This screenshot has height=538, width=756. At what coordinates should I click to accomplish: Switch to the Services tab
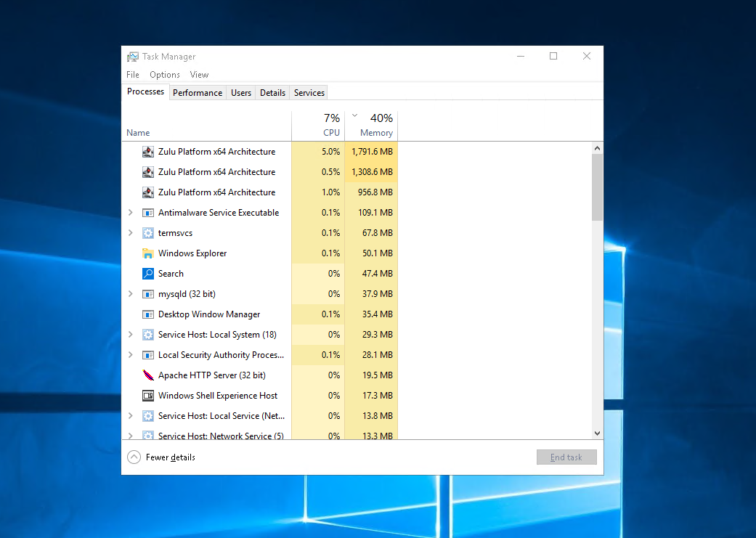309,93
